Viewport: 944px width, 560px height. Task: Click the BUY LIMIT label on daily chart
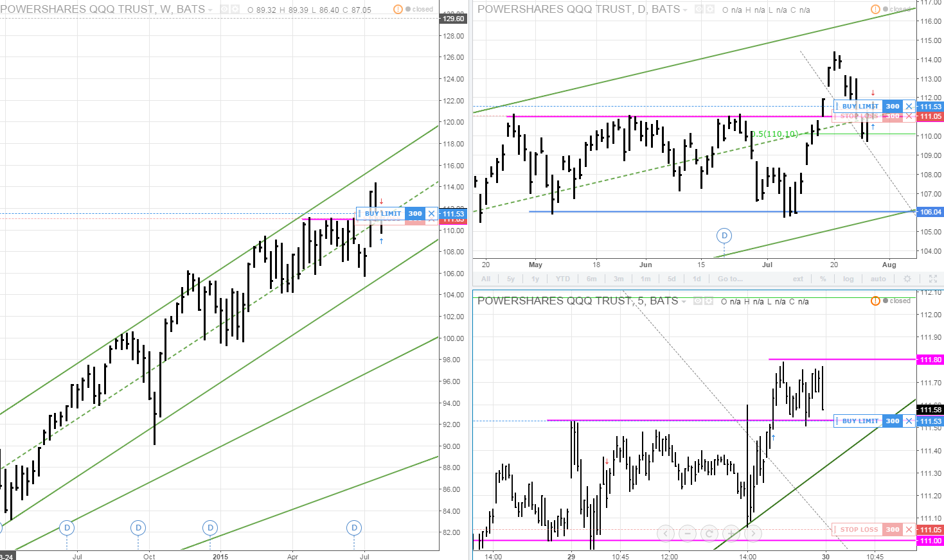pyautogui.click(x=860, y=107)
